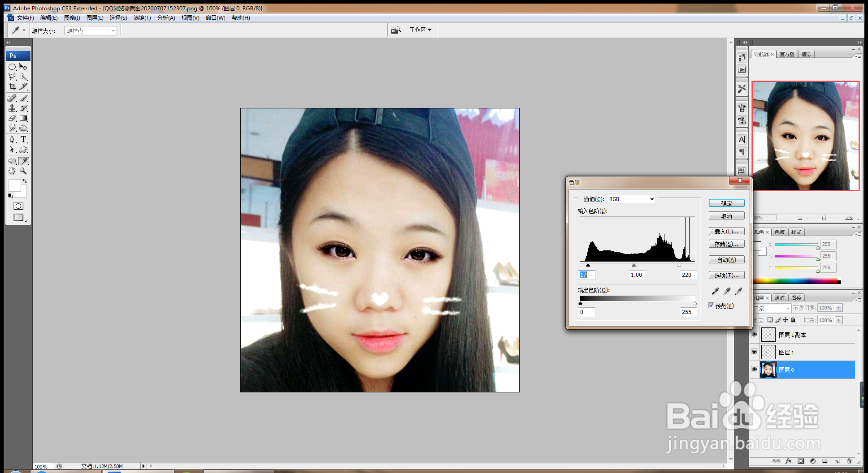The width and height of the screenshot is (868, 473).
Task: Change the screen mode button
Action: 18,217
